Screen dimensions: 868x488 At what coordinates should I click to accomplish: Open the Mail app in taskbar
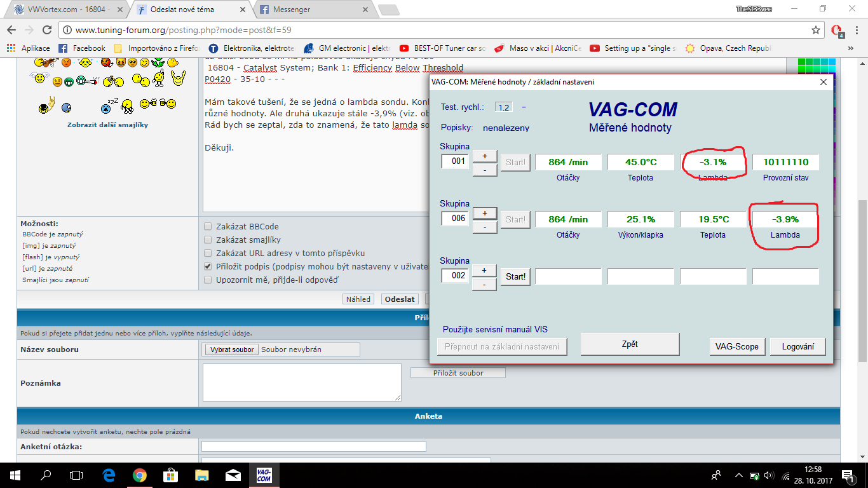coord(233,475)
